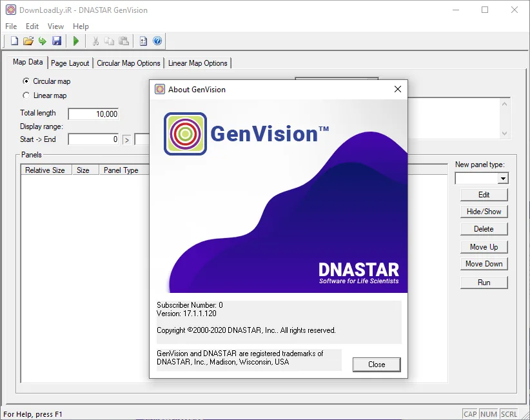Viewport: 530px width, 420px height.
Task: Click SCRL indicator in status bar
Action: (x=509, y=414)
